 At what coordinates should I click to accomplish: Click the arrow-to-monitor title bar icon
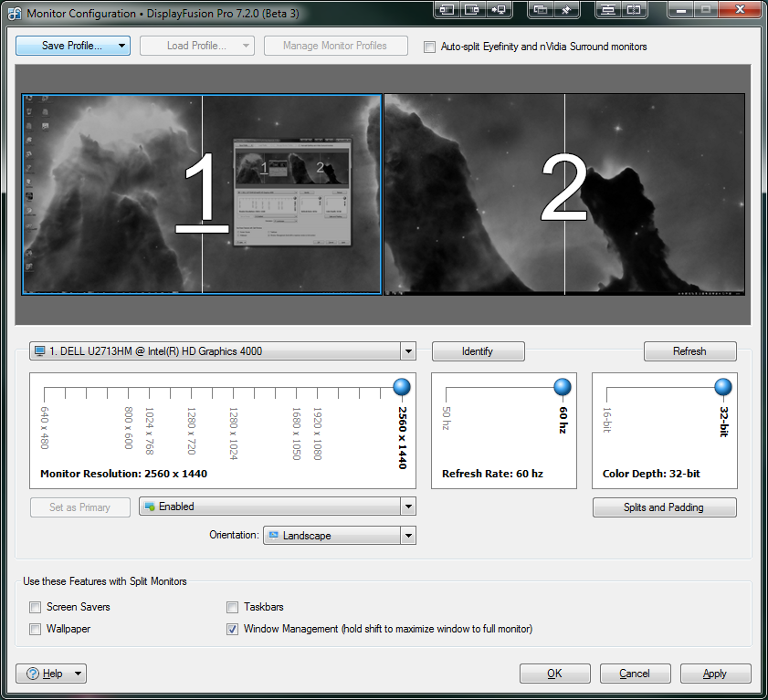click(498, 10)
